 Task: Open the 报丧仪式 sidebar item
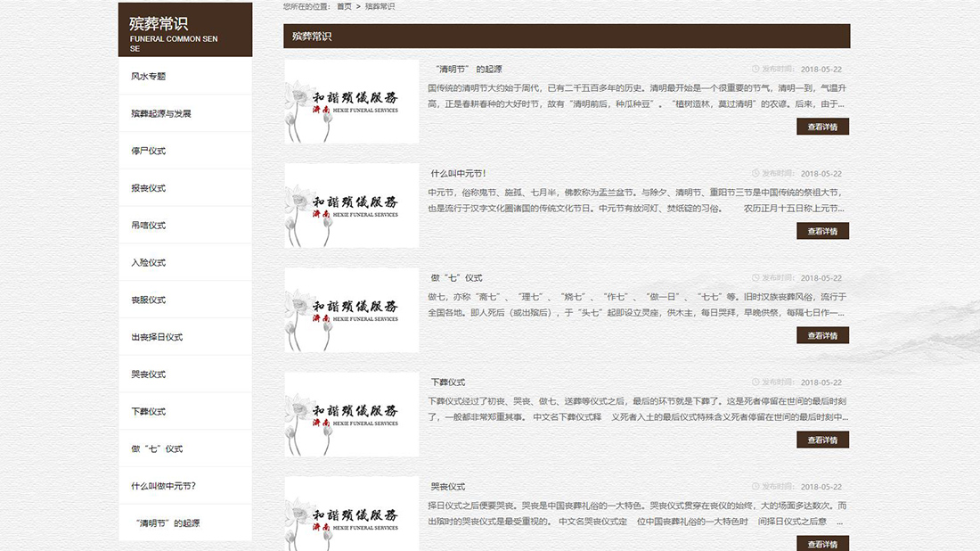[151, 188]
